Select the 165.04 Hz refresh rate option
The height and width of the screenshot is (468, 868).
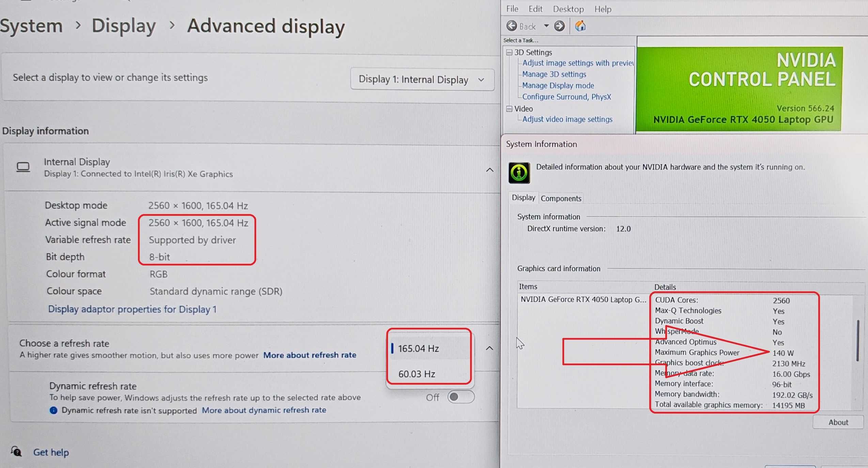click(x=429, y=348)
